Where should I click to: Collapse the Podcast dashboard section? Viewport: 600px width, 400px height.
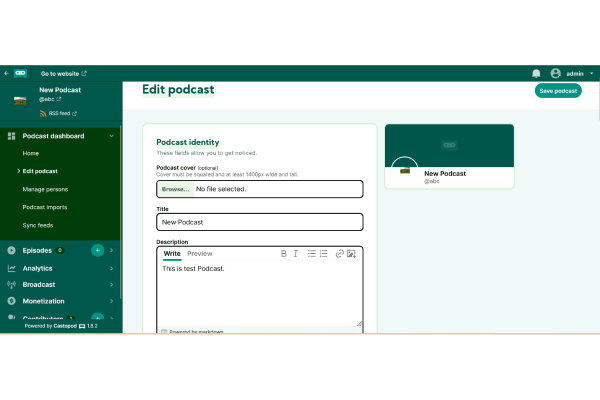pyautogui.click(x=111, y=136)
